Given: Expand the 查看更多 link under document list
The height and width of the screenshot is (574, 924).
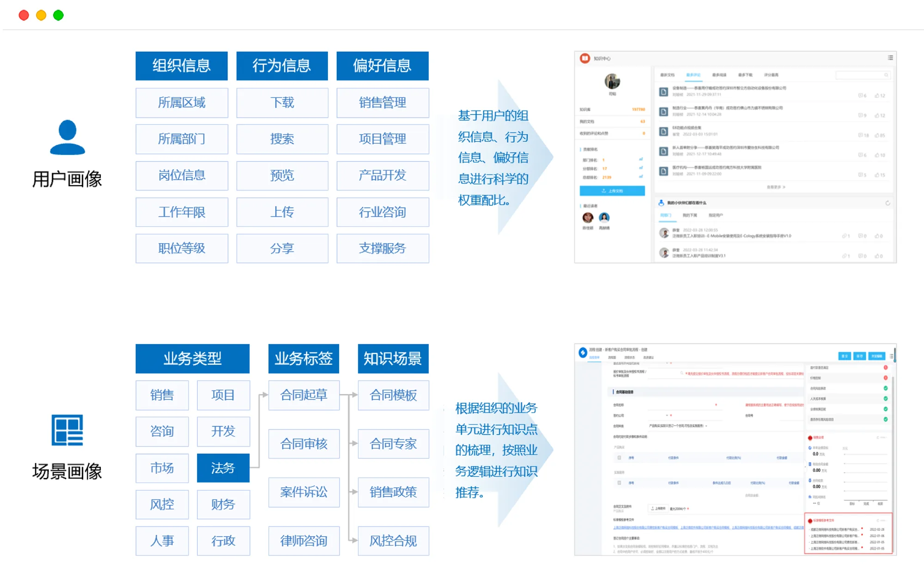Looking at the screenshot, I should [x=776, y=187].
